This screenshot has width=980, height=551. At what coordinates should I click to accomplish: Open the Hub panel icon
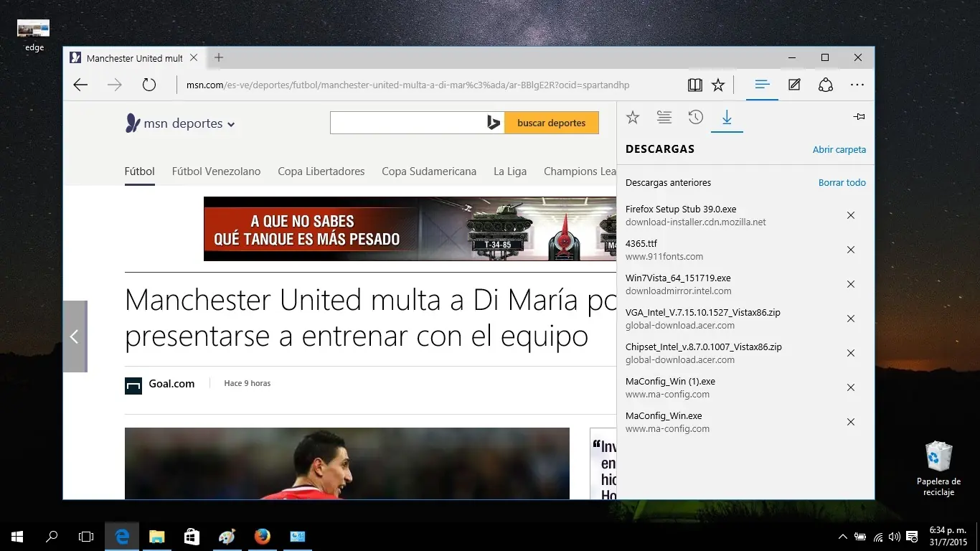point(762,85)
